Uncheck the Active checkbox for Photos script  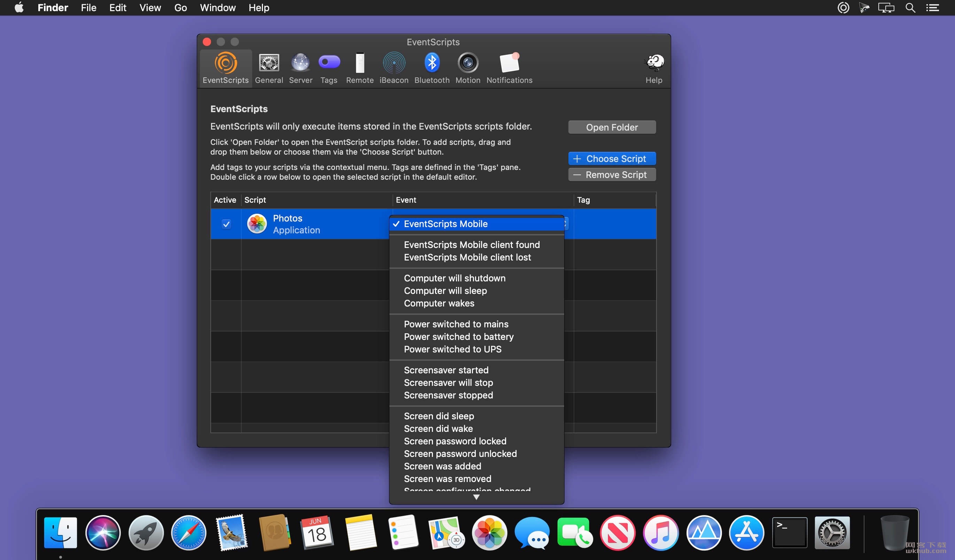(226, 224)
